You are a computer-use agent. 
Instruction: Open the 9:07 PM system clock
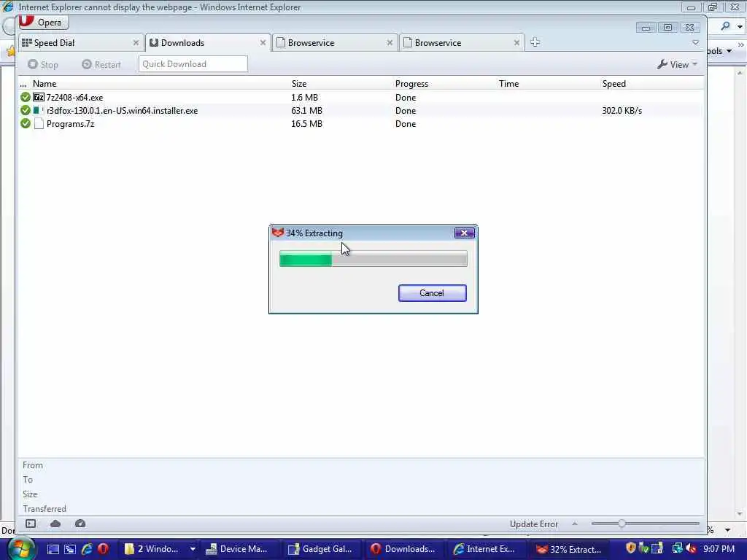pyautogui.click(x=719, y=549)
